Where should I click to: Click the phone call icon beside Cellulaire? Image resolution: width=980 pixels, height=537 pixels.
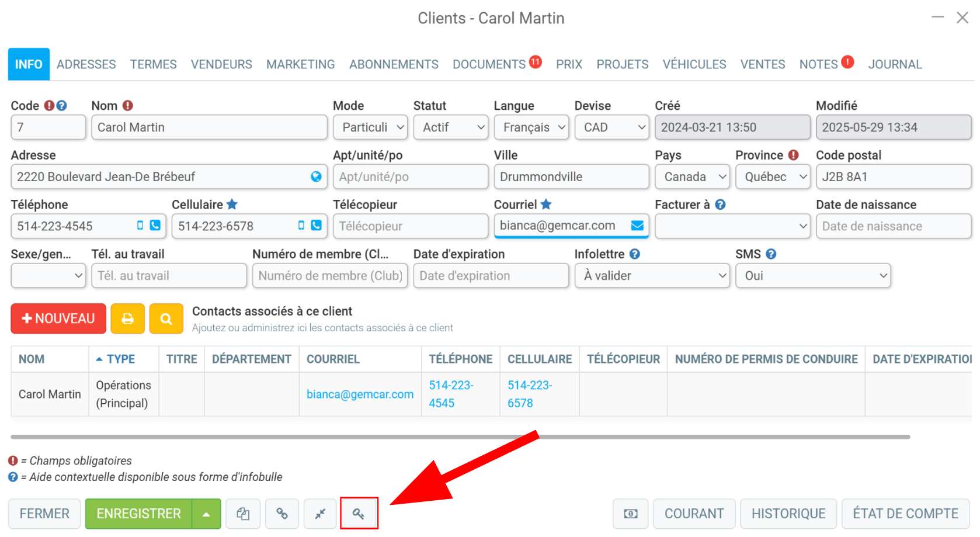[x=316, y=226]
